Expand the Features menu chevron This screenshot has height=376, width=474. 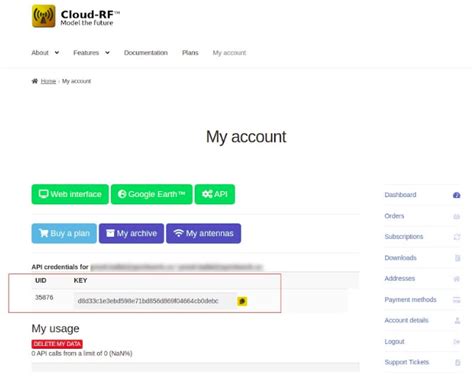click(x=107, y=53)
